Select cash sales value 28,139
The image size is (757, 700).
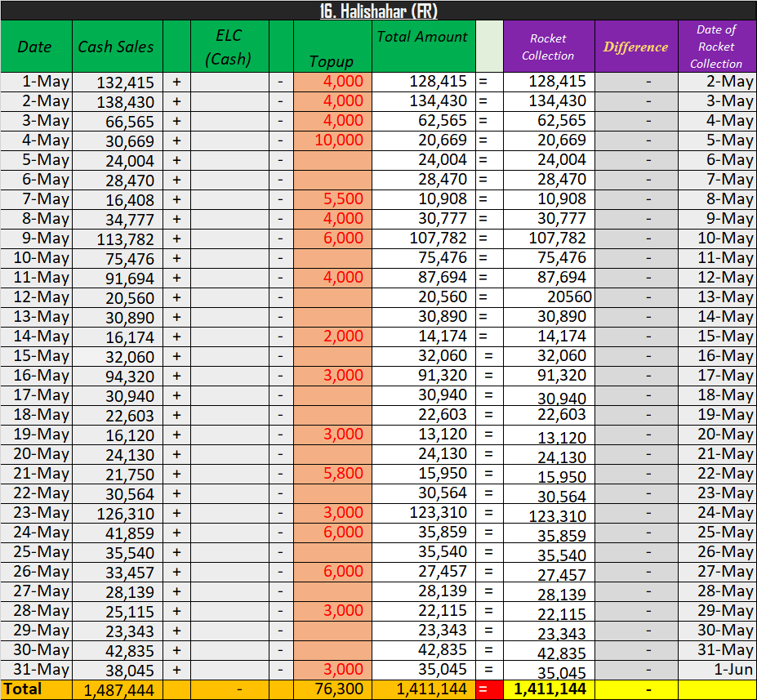118,592
